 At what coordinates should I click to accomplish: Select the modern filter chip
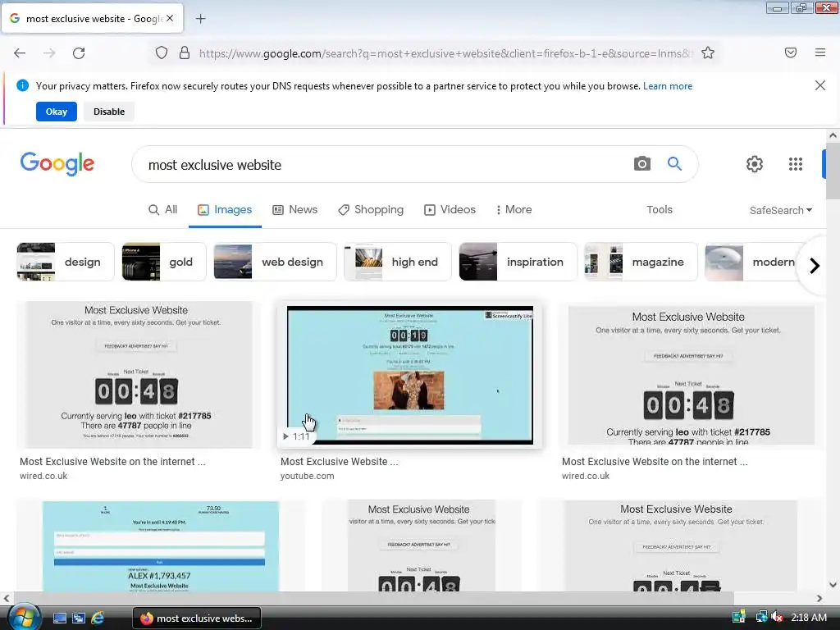(x=750, y=262)
